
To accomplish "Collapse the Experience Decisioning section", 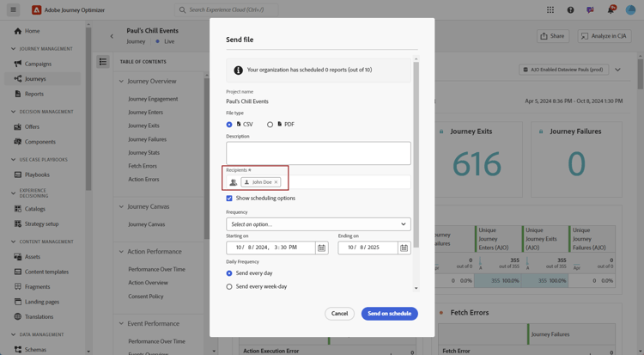I will 13,193.
